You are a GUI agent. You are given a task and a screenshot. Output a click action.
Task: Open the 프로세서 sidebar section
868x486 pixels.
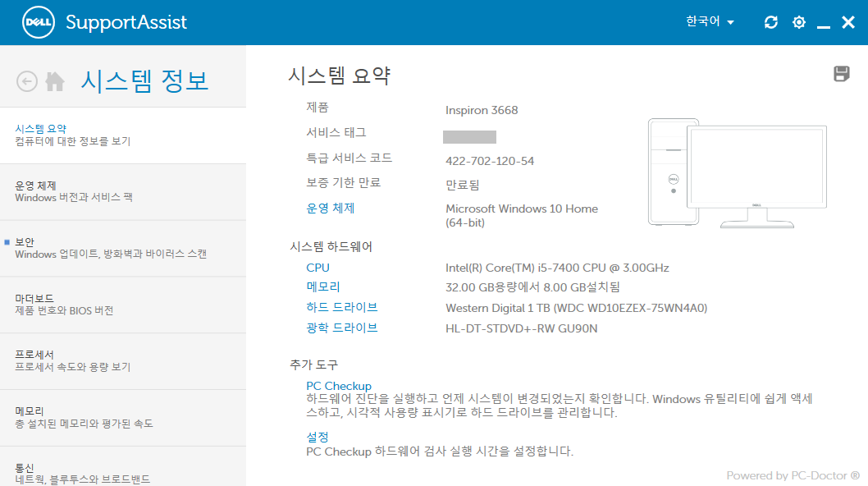coord(123,361)
